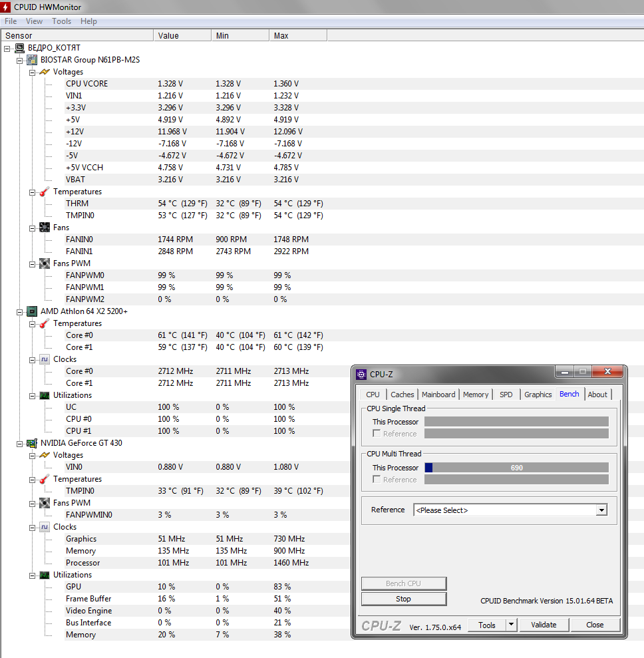The height and width of the screenshot is (658, 644).
Task: Click the CPU Clocks icon under Athlon
Action: [x=45, y=359]
